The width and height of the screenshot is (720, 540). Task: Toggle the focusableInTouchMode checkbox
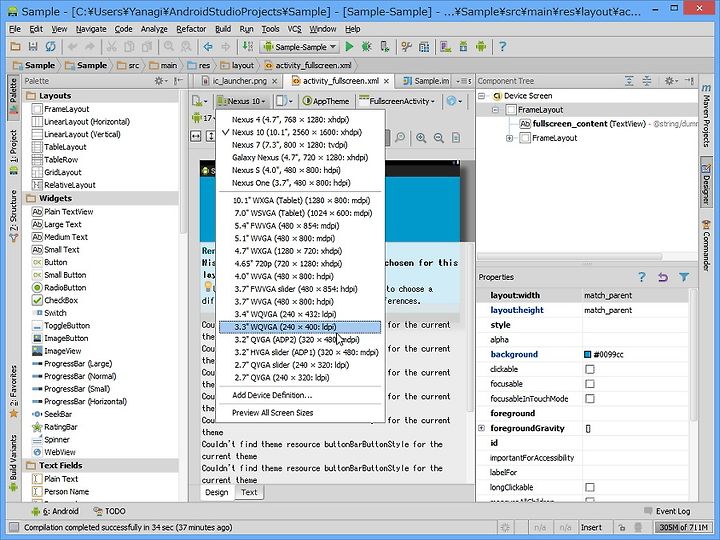point(590,399)
